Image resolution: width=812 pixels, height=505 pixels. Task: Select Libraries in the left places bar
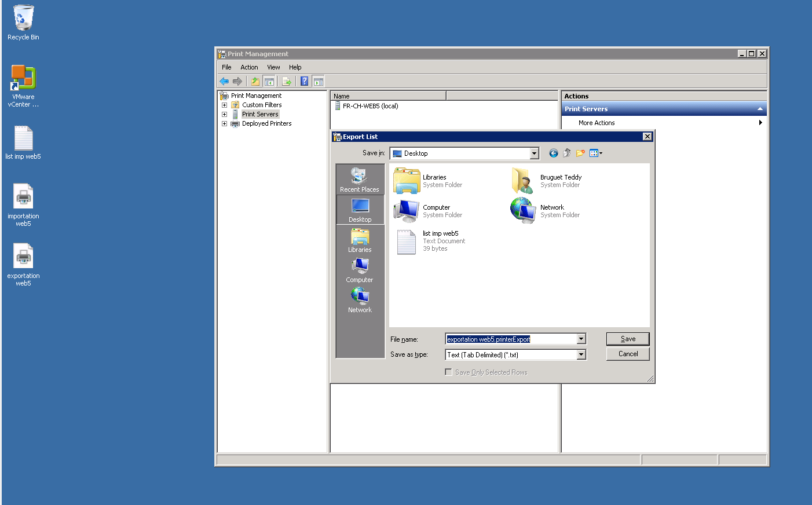click(x=360, y=240)
